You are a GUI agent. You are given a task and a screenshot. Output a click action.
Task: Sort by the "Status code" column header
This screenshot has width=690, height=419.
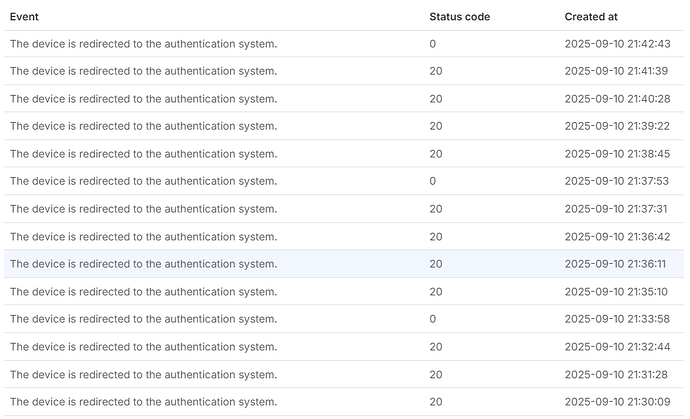[x=459, y=17]
